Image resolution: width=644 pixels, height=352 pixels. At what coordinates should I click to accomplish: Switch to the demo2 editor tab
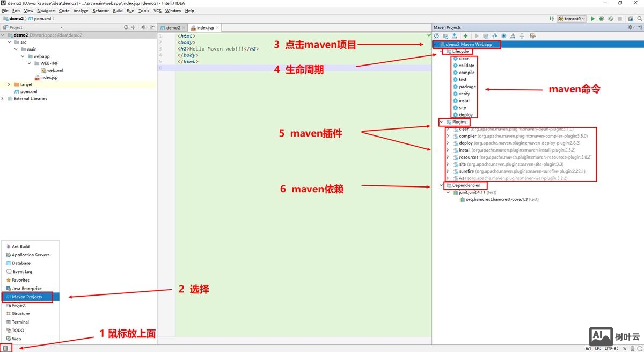[x=172, y=27]
